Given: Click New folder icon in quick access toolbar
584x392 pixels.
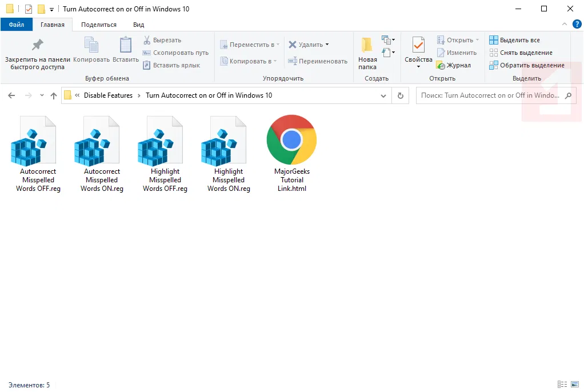Looking at the screenshot, I should 41,9.
